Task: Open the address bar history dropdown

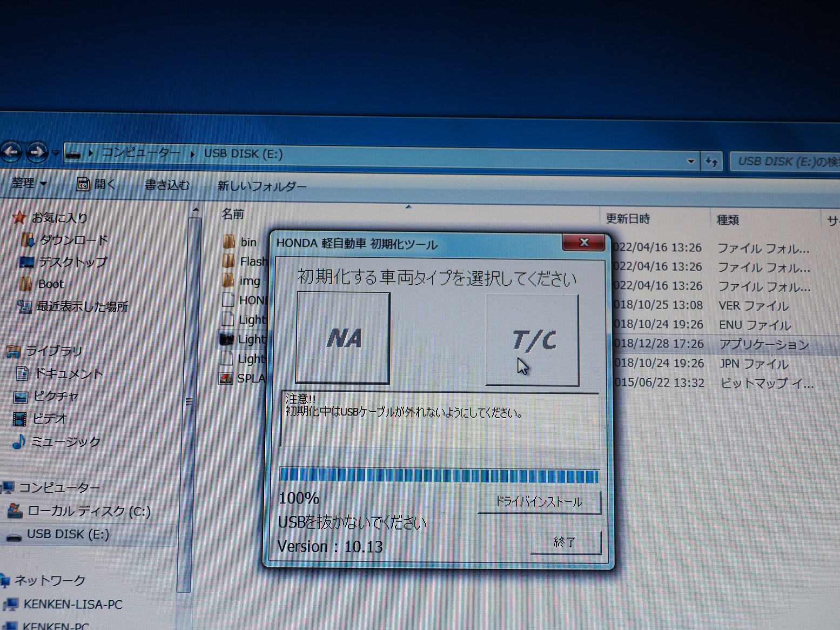Action: tap(690, 161)
